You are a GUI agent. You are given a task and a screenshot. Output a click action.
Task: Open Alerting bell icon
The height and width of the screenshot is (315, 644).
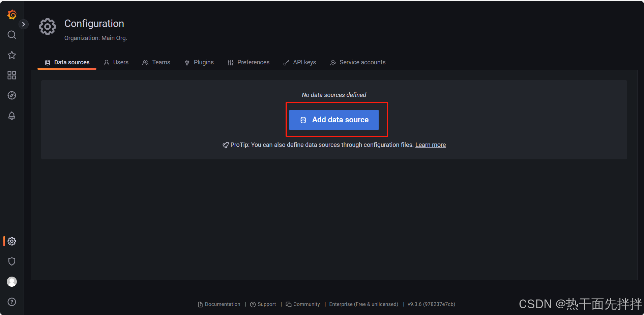pyautogui.click(x=12, y=116)
